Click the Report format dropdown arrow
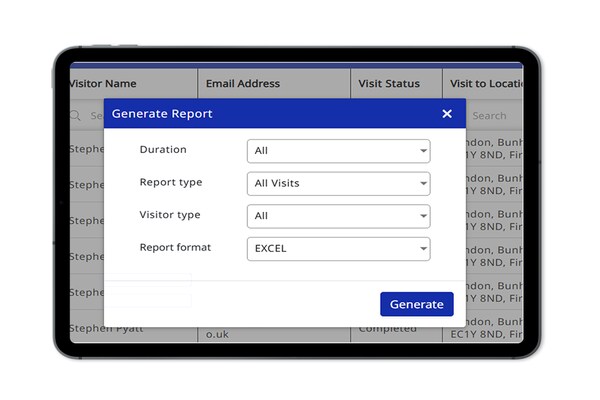Viewport: 600px width, 400px height. tap(424, 249)
